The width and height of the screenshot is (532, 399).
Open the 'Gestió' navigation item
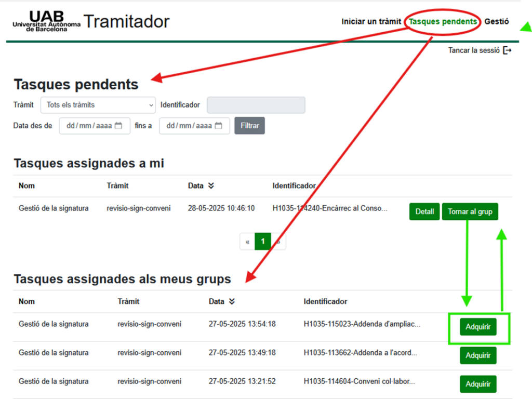497,21
